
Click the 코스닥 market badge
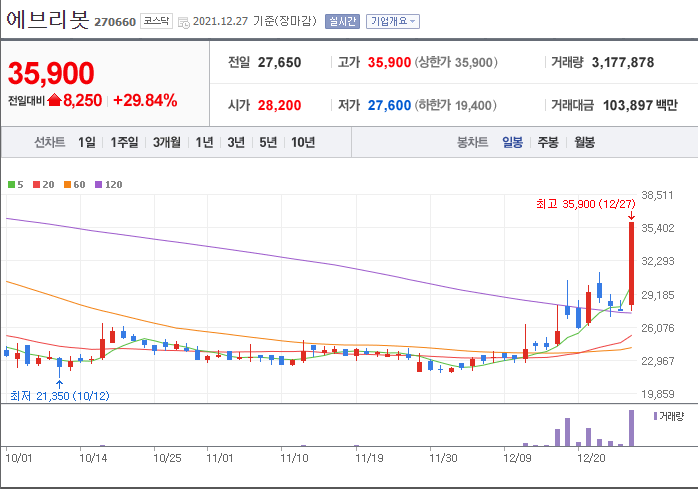pos(156,21)
